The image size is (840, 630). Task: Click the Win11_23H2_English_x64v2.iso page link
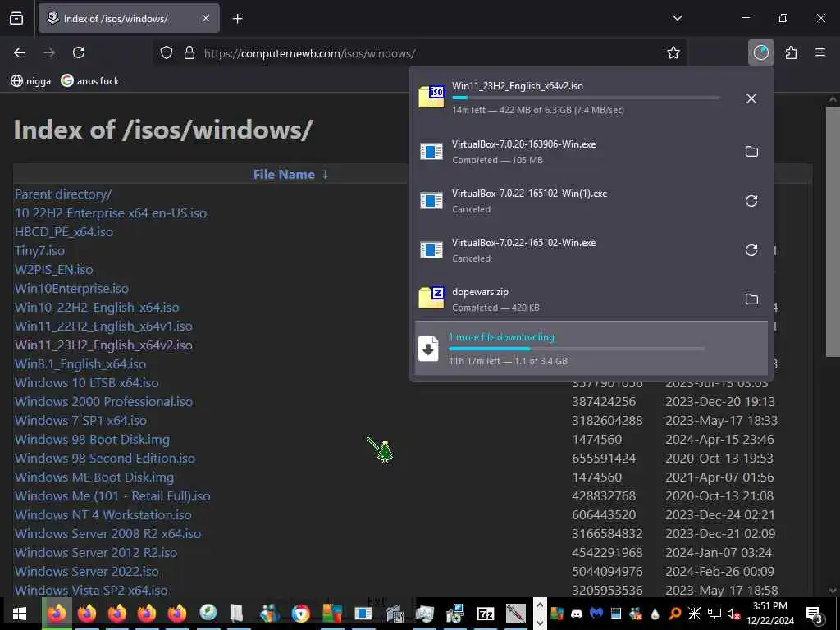(103, 345)
